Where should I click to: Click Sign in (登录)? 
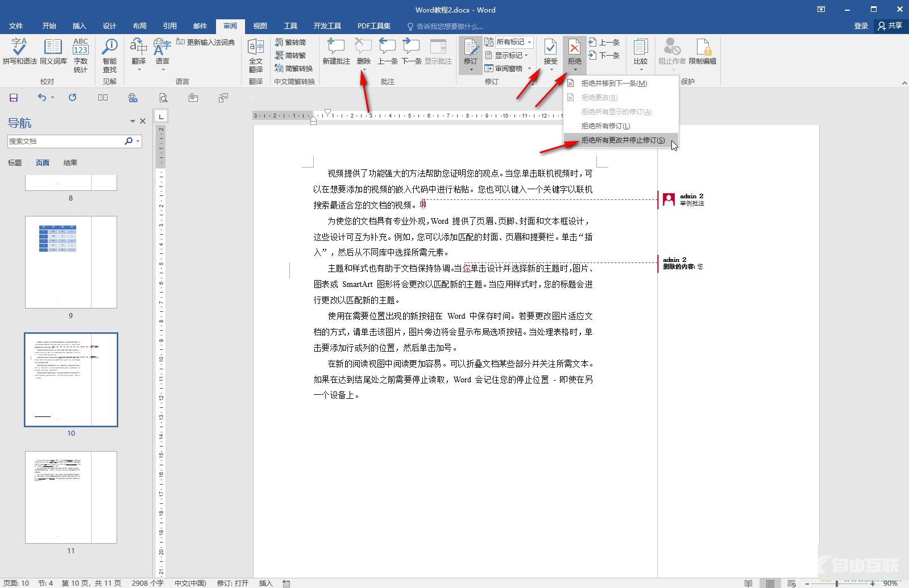[861, 26]
